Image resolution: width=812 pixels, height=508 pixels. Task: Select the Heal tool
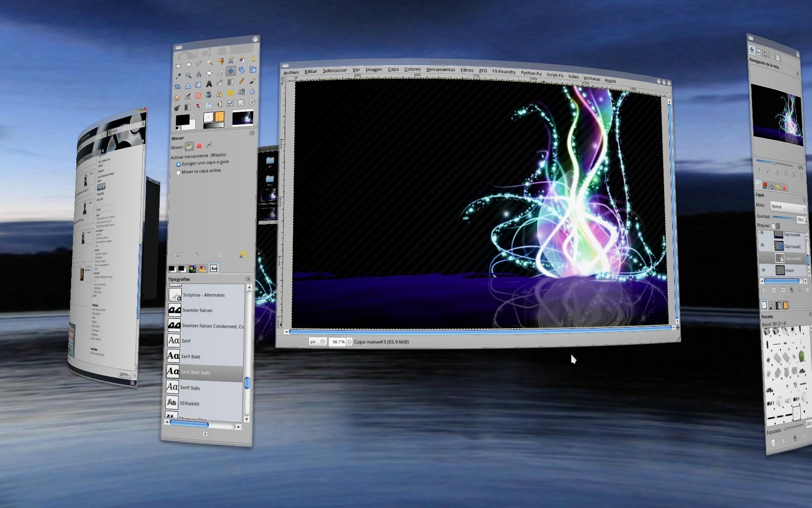(x=230, y=93)
